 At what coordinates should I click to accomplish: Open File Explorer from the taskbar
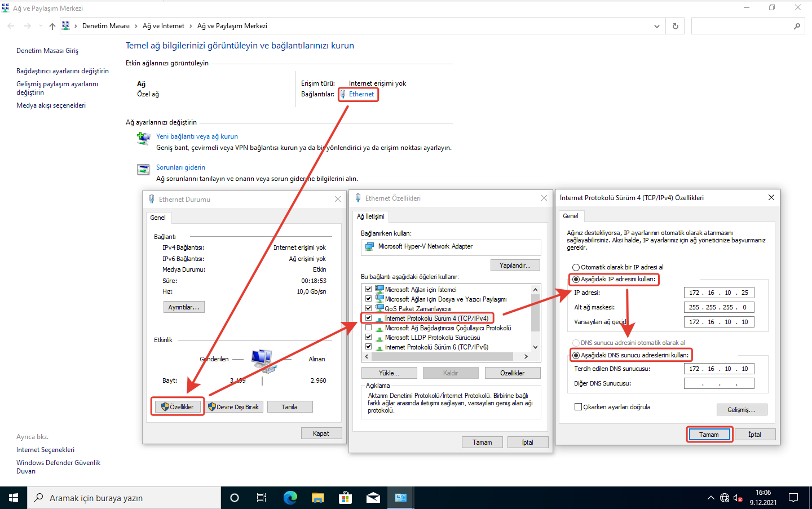click(x=317, y=498)
